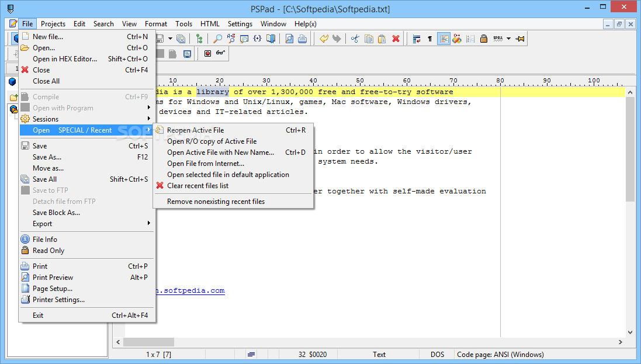Select Open File from Internet... entry
Image resolution: width=641 pixels, height=364 pixels.
(233, 164)
